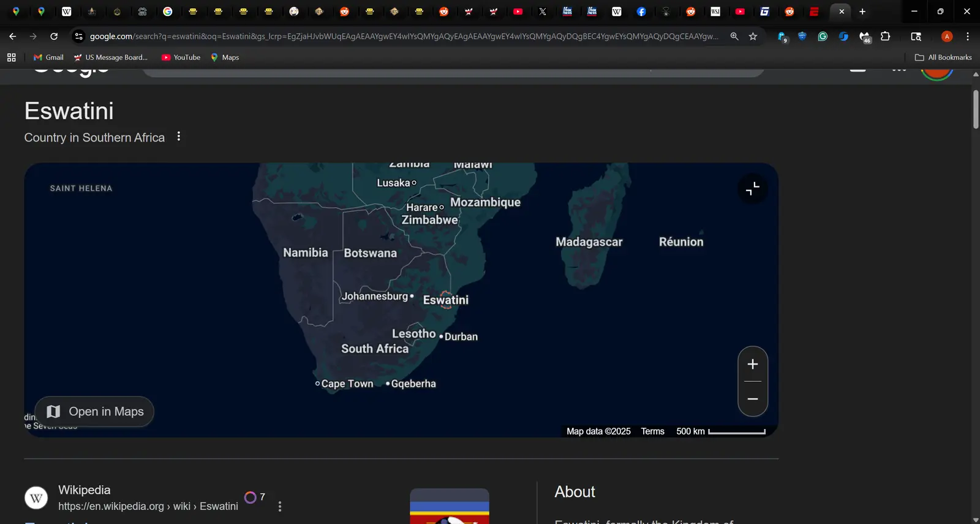Click the Harare city label

click(422, 208)
